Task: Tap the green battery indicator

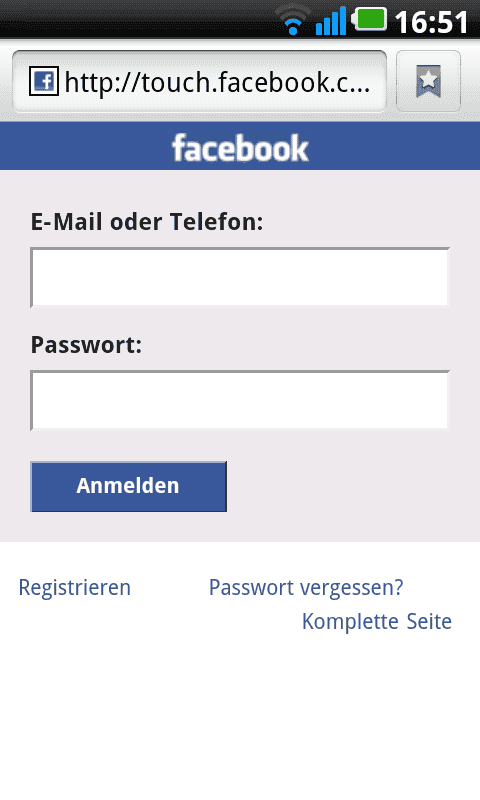Action: pyautogui.click(x=369, y=19)
